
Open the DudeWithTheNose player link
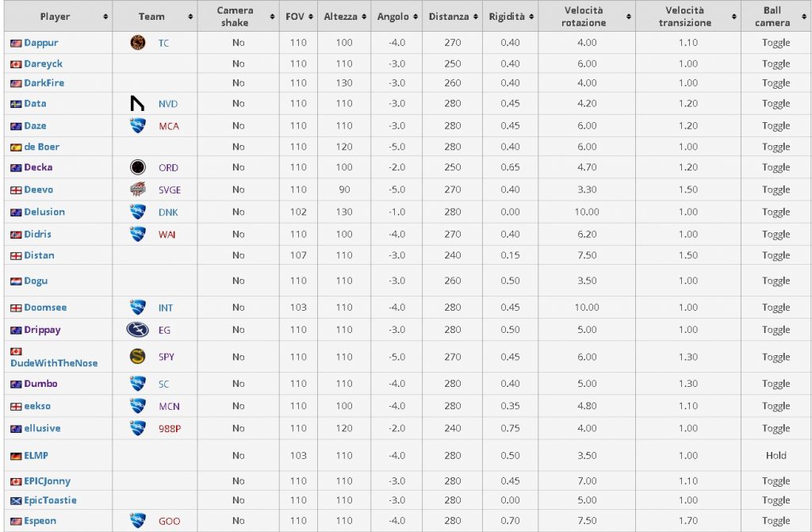point(54,363)
